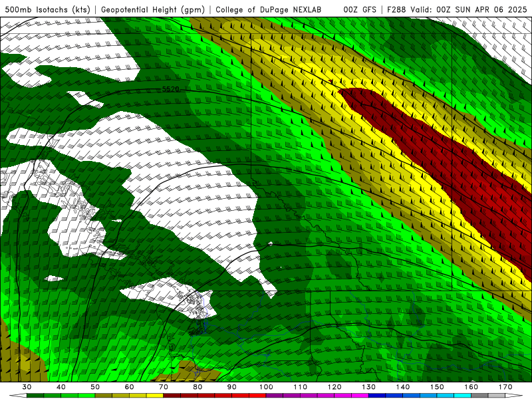Image resolution: width=532 pixels, height=399 pixels.
Task: Select the bright magenta swatch ending at 130
Action: click(x=360, y=396)
